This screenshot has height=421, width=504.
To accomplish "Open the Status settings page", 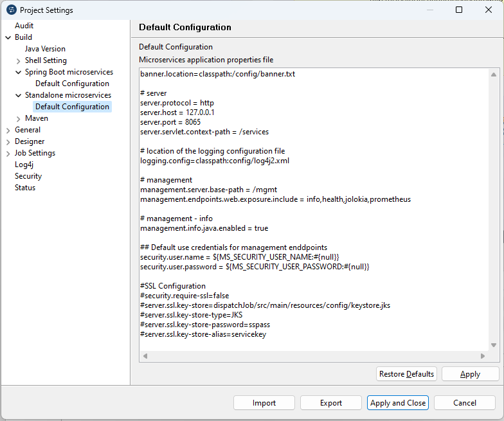I will (25, 188).
